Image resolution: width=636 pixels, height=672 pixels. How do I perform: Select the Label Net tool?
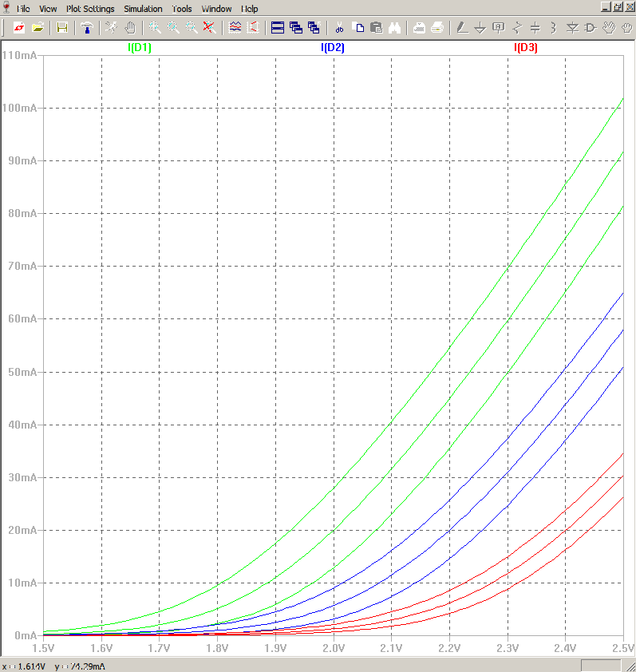[499, 28]
